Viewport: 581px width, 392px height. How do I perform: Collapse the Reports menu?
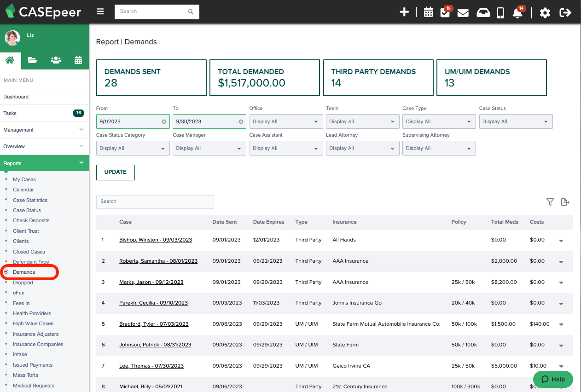pyautogui.click(x=44, y=163)
